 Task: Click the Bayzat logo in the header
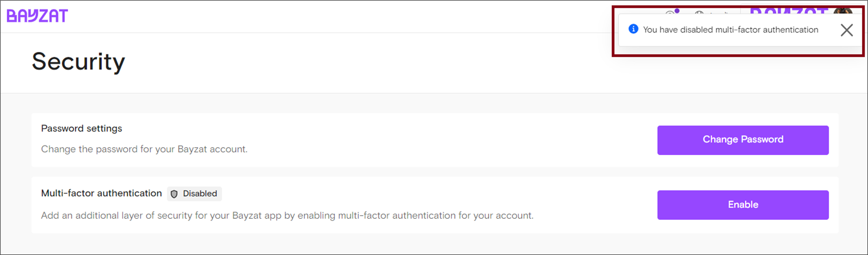pyautogui.click(x=37, y=16)
